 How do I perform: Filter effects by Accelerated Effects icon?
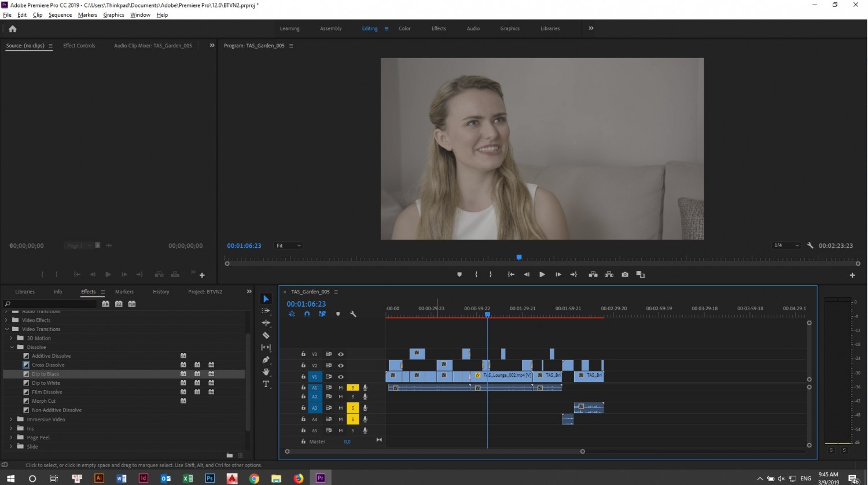pos(105,304)
